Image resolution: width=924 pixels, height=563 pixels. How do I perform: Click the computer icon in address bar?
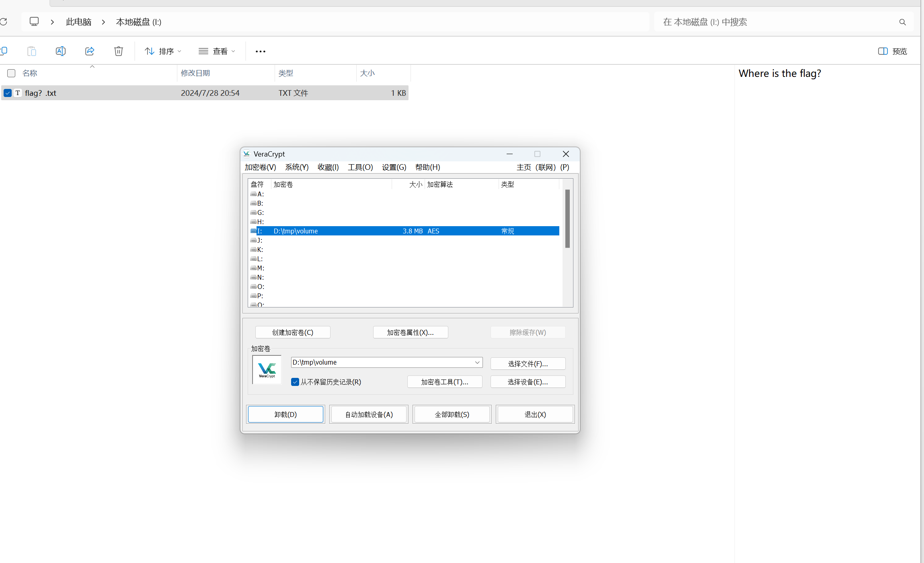(34, 22)
